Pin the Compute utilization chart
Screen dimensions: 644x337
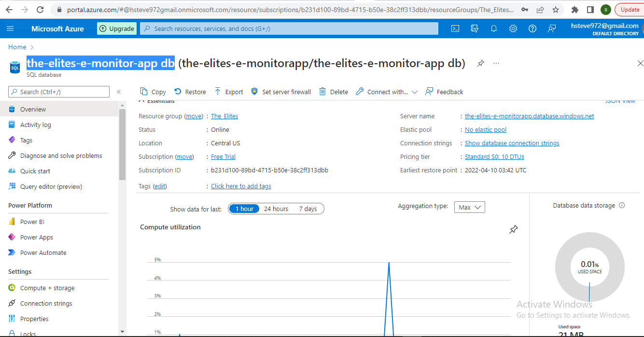click(x=514, y=229)
